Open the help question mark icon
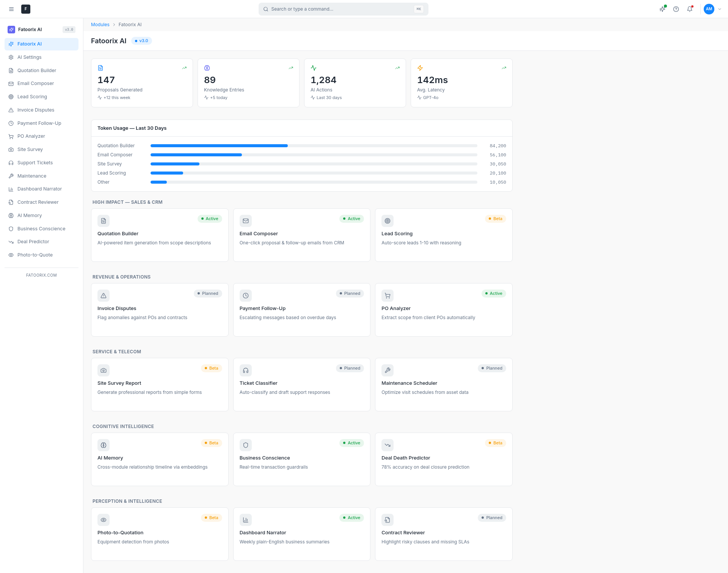 click(676, 9)
